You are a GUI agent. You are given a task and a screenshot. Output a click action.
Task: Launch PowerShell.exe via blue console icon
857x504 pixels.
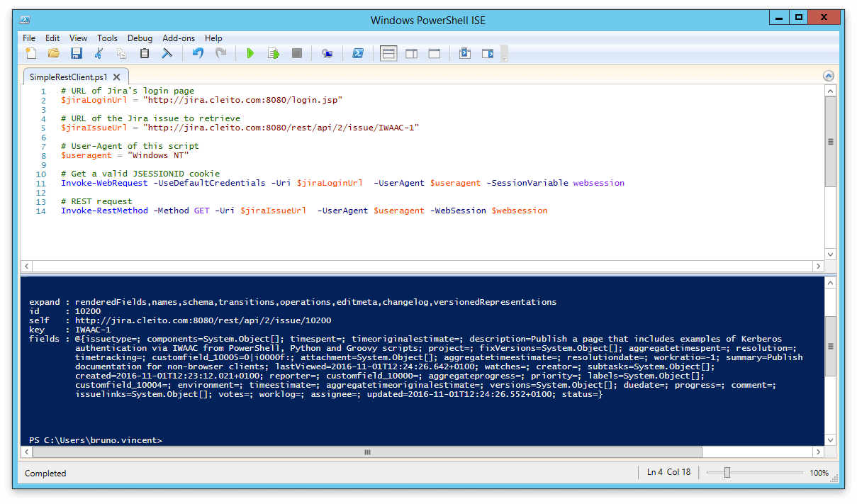click(x=358, y=53)
